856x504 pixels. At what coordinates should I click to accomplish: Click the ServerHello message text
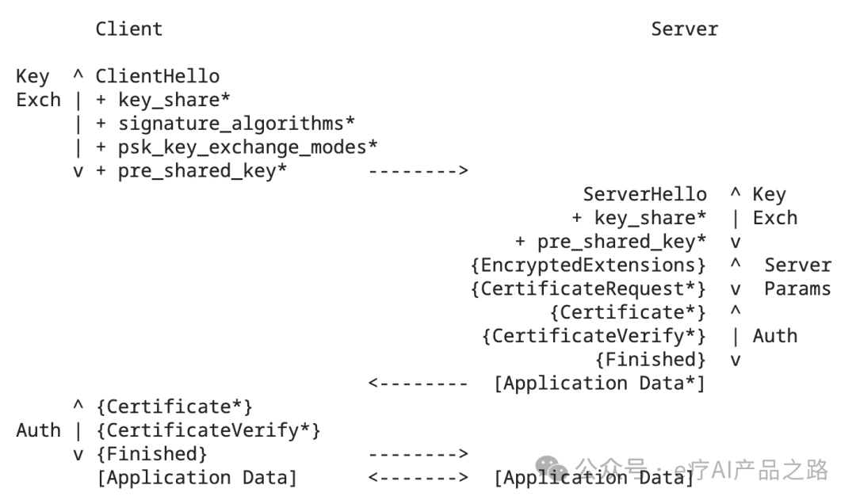click(x=644, y=194)
